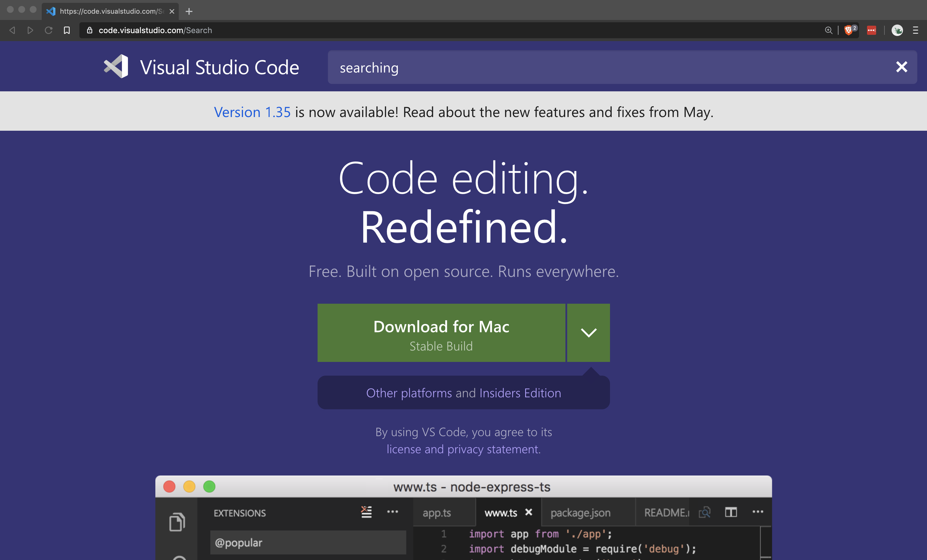Click the Brave Shields lion icon
The width and height of the screenshot is (927, 560).
tap(848, 31)
